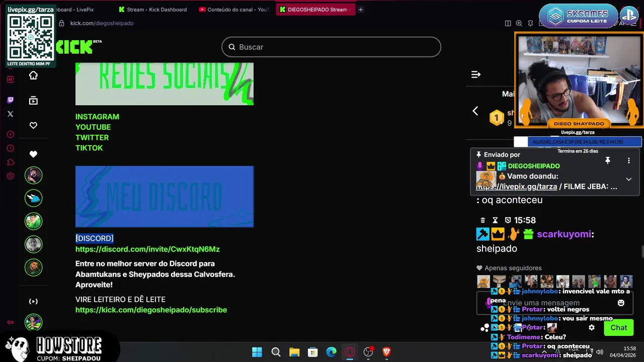This screenshot has height=362, width=644.
Task: Open Opera sidebar history clock icon
Action: (10, 148)
